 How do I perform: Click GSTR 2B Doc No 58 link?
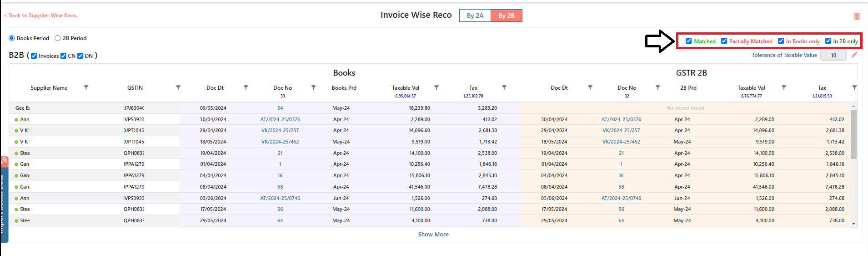click(x=622, y=187)
